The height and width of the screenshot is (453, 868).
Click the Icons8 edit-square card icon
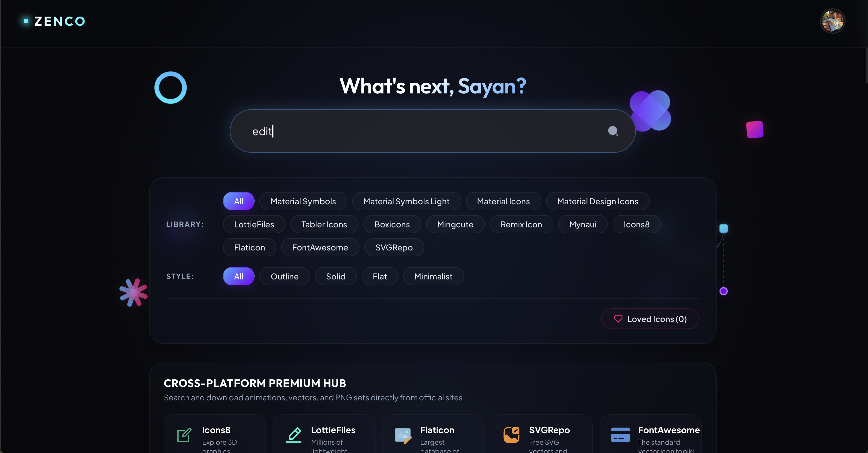(184, 435)
